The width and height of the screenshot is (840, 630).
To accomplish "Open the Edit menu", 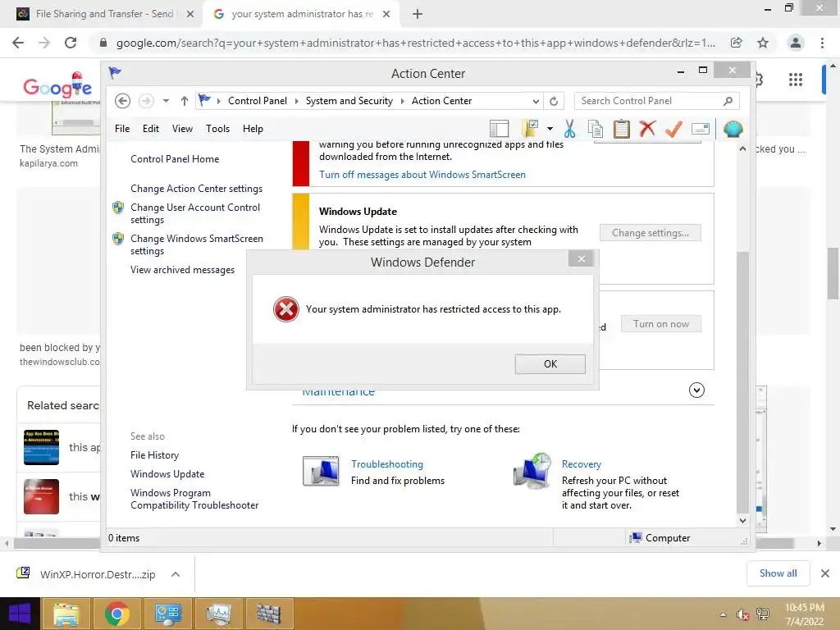I will click(x=151, y=129).
